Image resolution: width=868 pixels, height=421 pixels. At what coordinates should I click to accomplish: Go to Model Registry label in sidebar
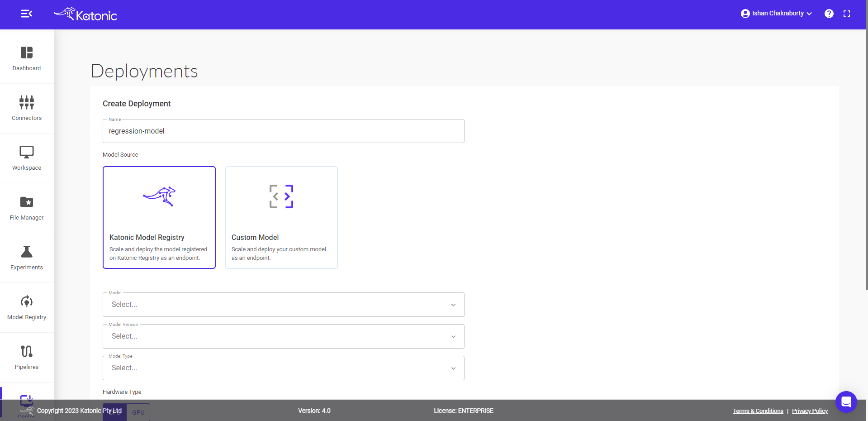click(x=27, y=317)
